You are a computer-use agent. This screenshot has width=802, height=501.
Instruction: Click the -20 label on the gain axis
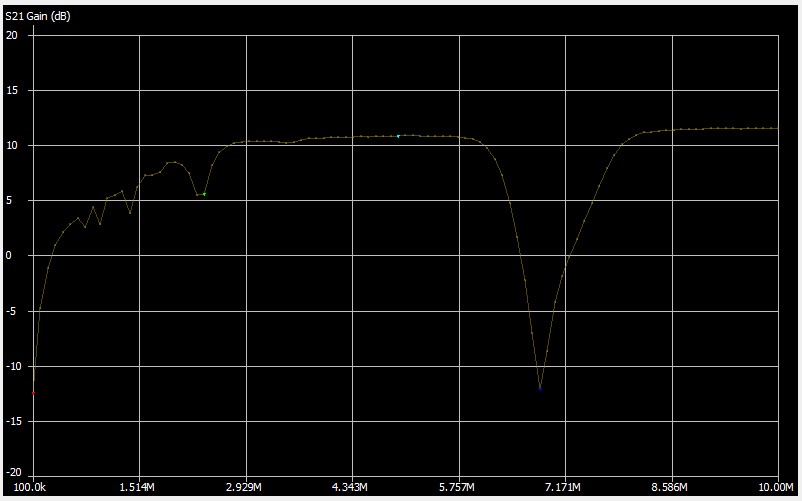[12, 472]
